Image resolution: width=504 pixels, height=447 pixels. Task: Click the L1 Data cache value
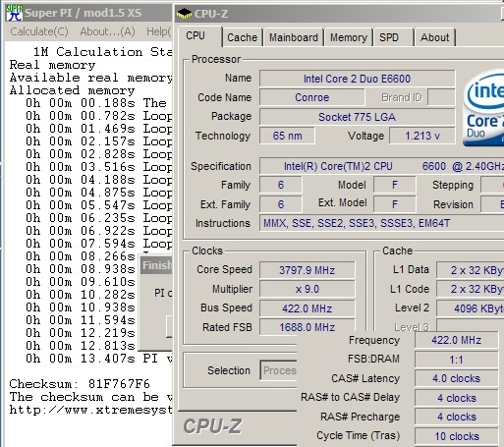point(471,270)
